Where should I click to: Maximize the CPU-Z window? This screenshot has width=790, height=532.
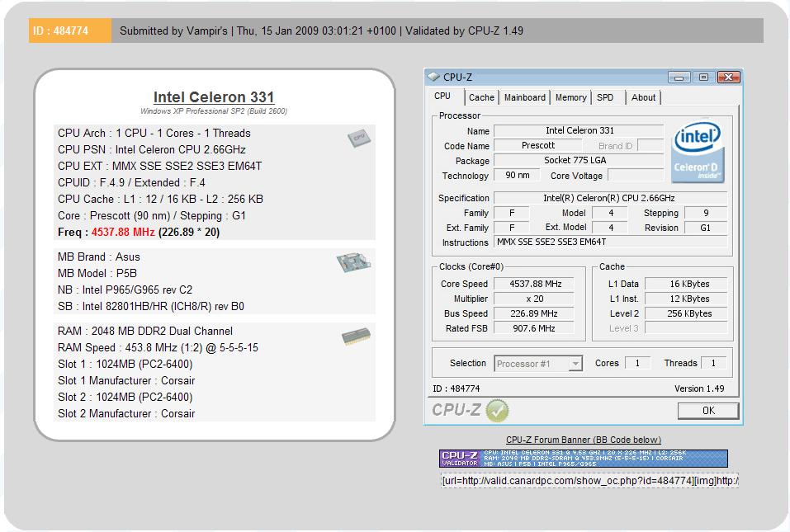pos(703,78)
